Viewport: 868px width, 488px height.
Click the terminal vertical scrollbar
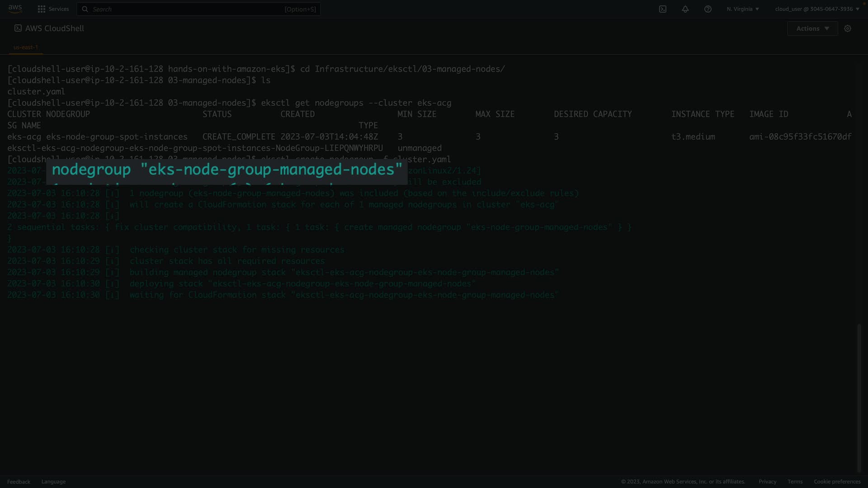point(859,398)
